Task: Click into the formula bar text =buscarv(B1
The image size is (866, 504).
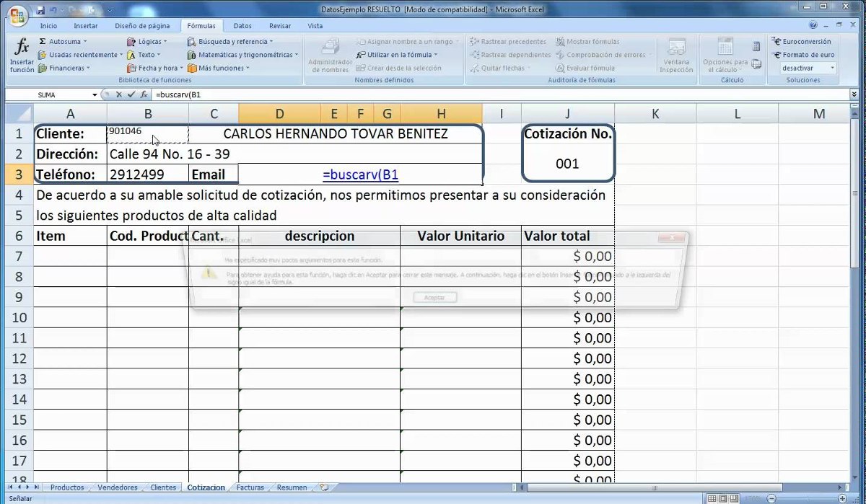Action: 178,94
